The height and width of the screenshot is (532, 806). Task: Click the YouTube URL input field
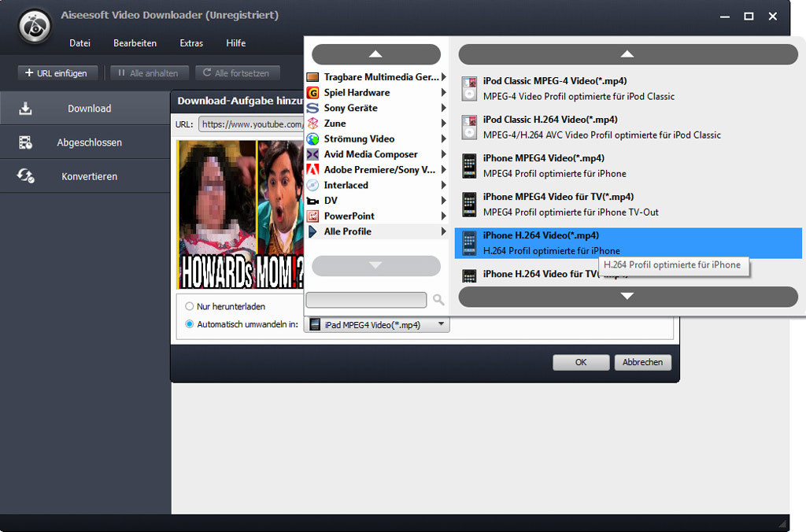(251, 124)
